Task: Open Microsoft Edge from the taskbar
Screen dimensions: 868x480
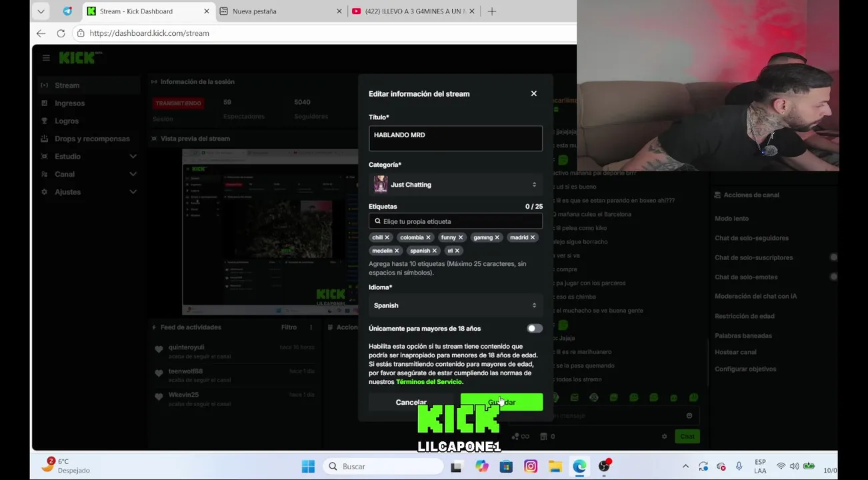Action: point(579,467)
